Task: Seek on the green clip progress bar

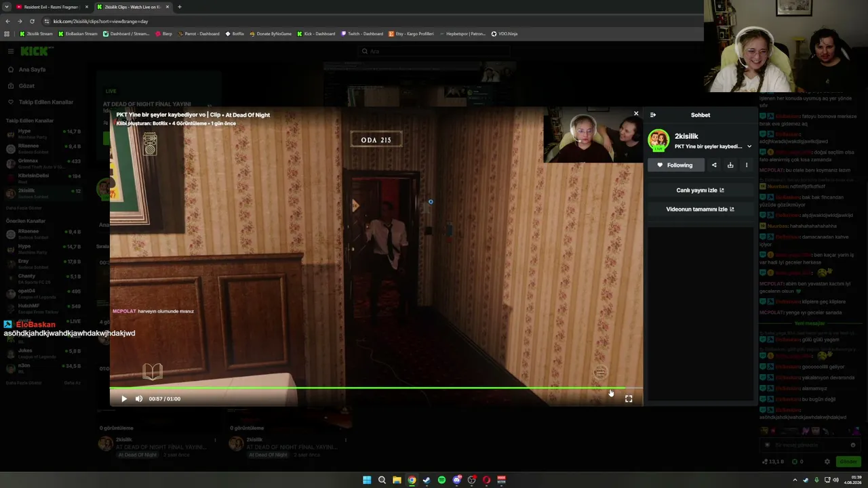Action: pos(376,388)
